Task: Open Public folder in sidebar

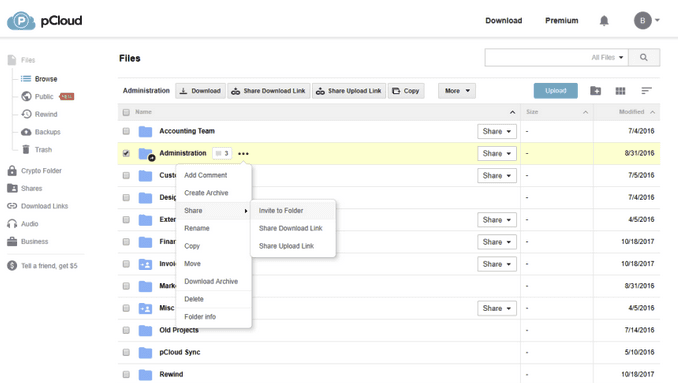Action: tap(38, 96)
